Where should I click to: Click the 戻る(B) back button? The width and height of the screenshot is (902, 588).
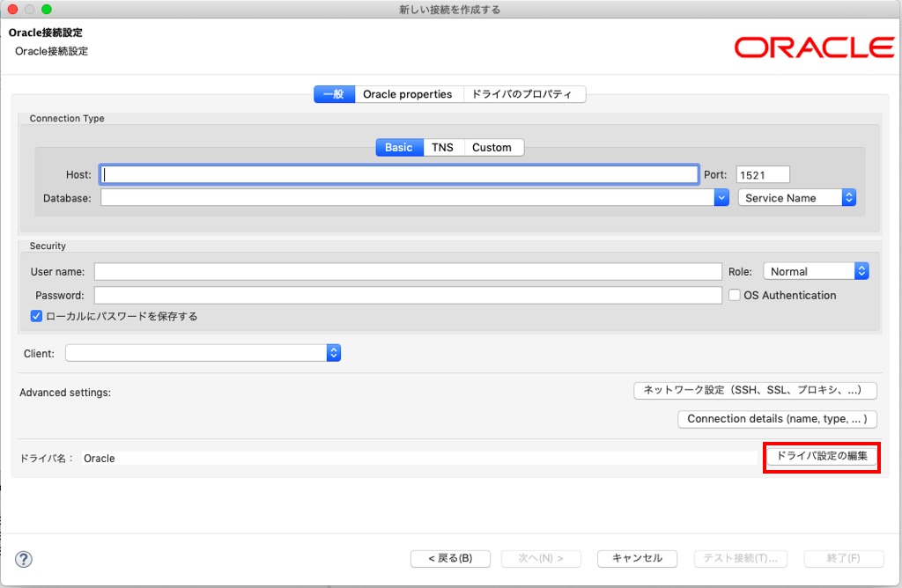point(450,558)
